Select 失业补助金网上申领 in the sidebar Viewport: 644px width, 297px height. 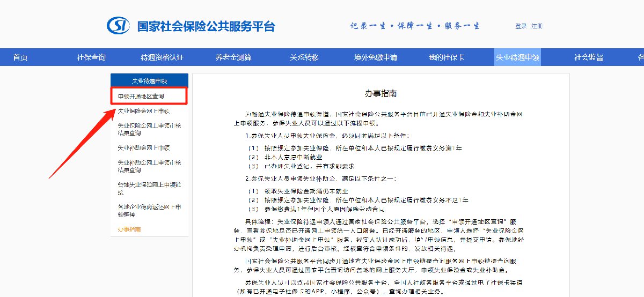[143, 147]
